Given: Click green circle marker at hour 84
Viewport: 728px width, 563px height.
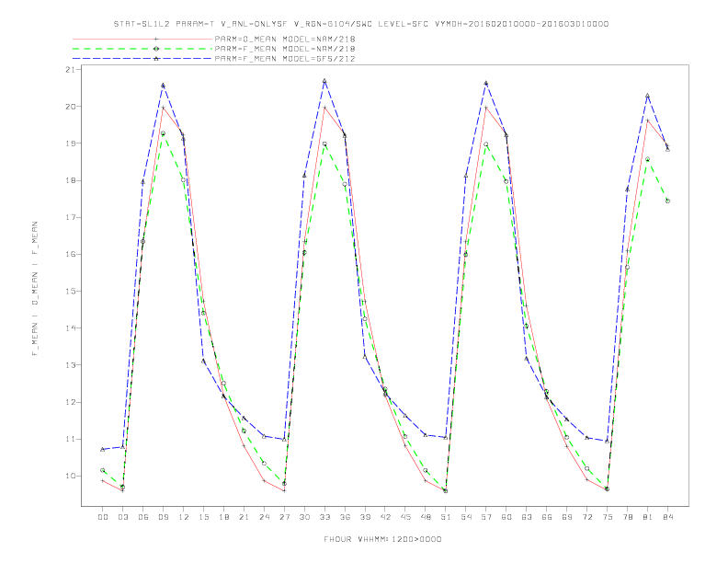Looking at the screenshot, I should pos(667,201).
